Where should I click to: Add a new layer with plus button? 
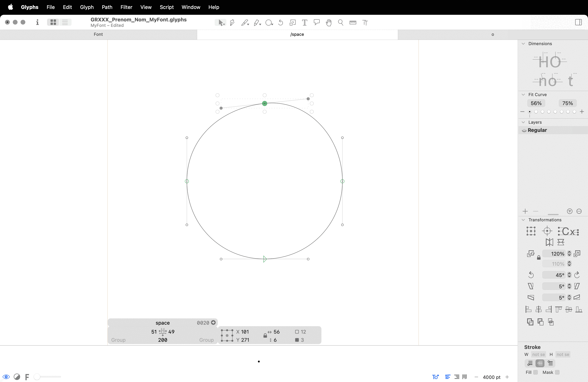525,211
